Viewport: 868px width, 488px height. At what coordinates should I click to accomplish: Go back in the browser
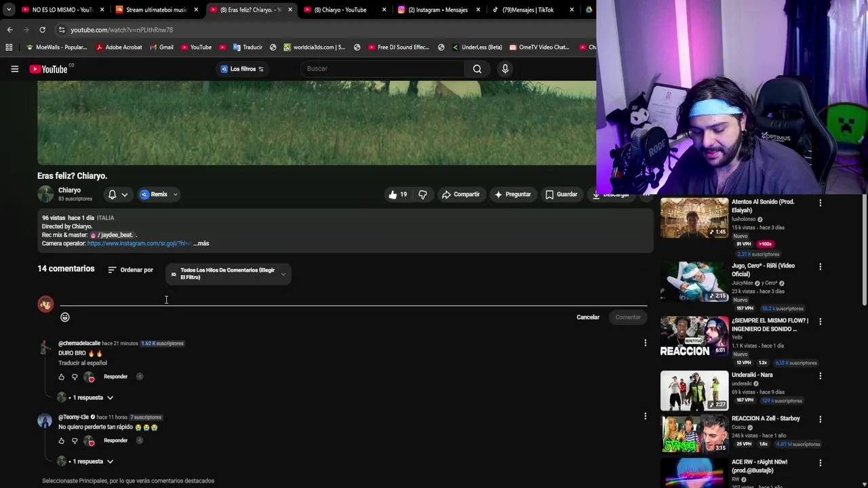[x=9, y=30]
